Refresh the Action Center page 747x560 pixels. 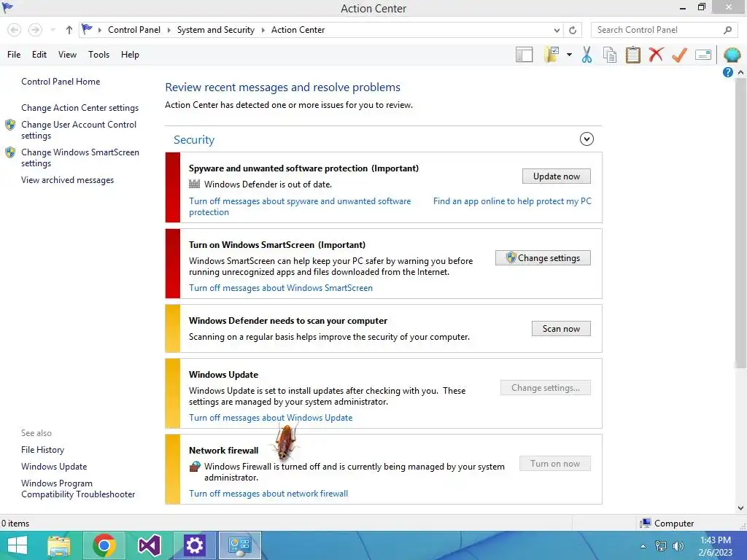[573, 30]
